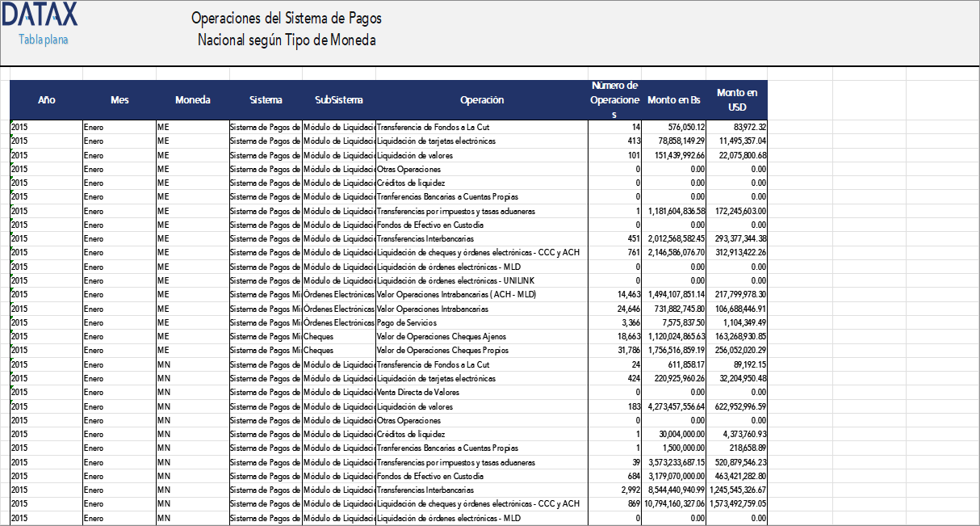980x526 pixels.
Task: Sort the Operación column header
Action: [482, 99]
